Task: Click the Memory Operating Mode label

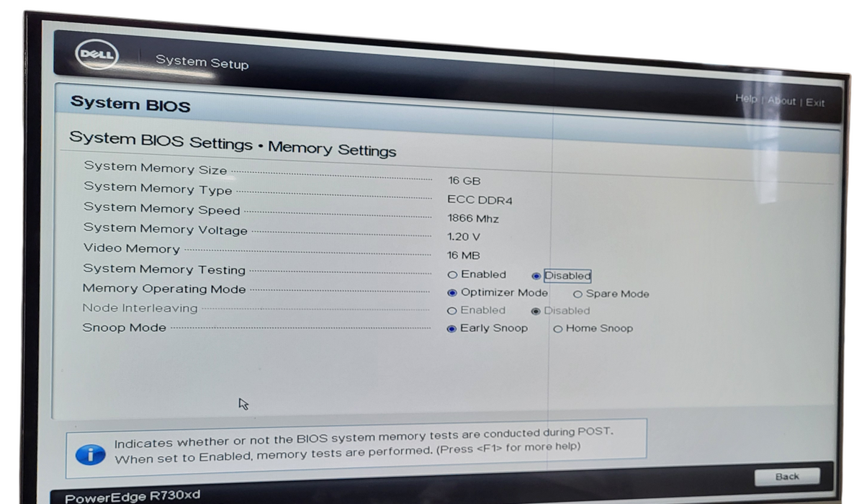Action: tap(164, 289)
